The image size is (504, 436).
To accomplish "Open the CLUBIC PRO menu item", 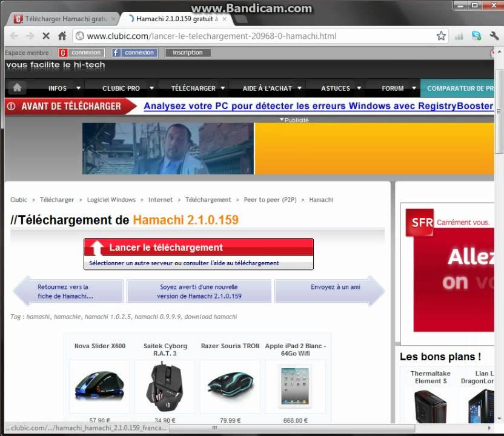I will [121, 88].
